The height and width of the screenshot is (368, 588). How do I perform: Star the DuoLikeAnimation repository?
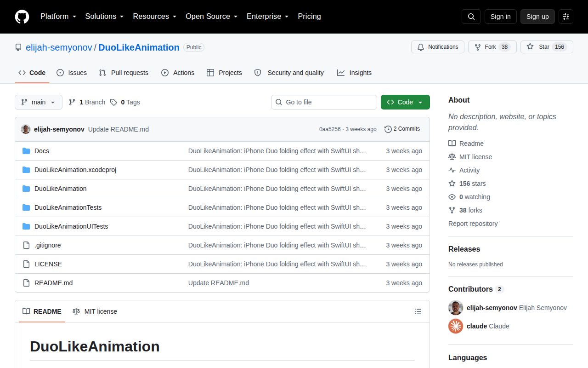547,47
